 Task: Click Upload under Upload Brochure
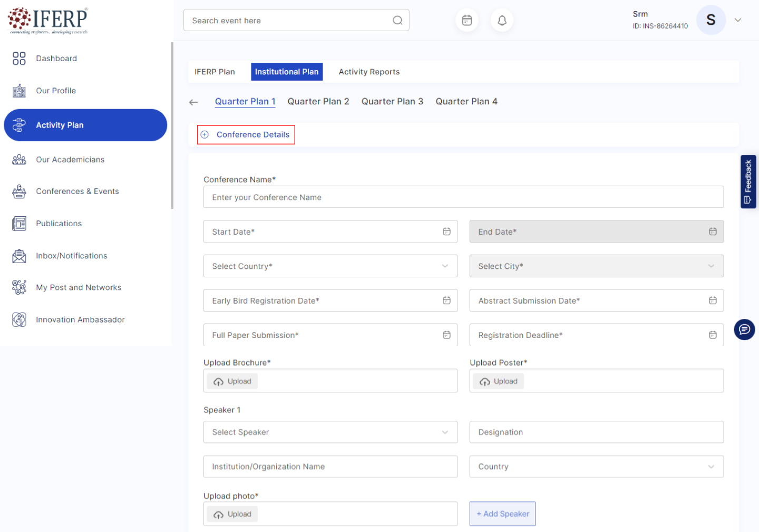[x=232, y=381]
